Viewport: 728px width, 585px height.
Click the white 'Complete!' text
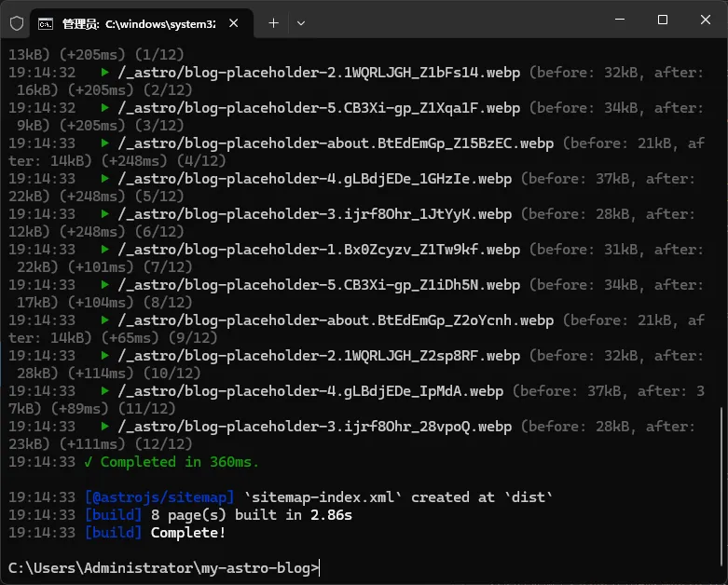pyautogui.click(x=187, y=533)
